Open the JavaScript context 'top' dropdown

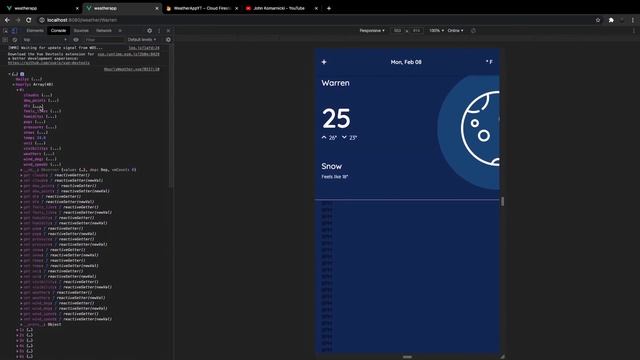point(44,40)
